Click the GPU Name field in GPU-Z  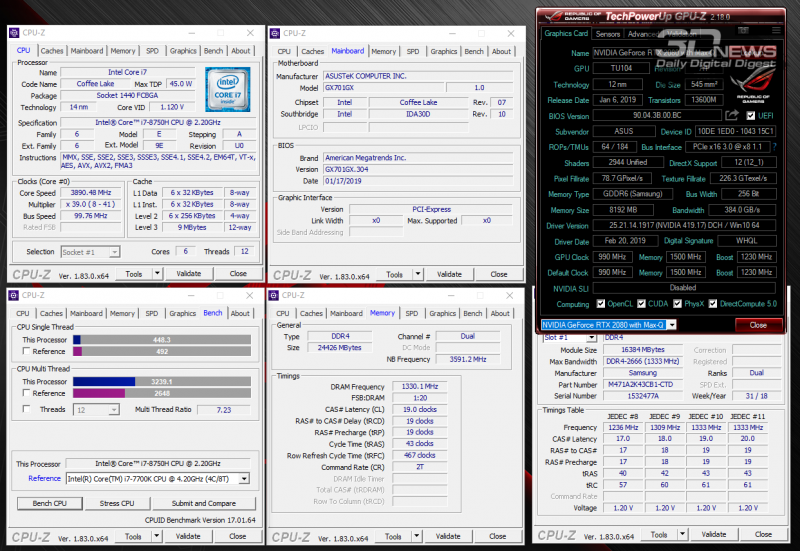(x=684, y=53)
